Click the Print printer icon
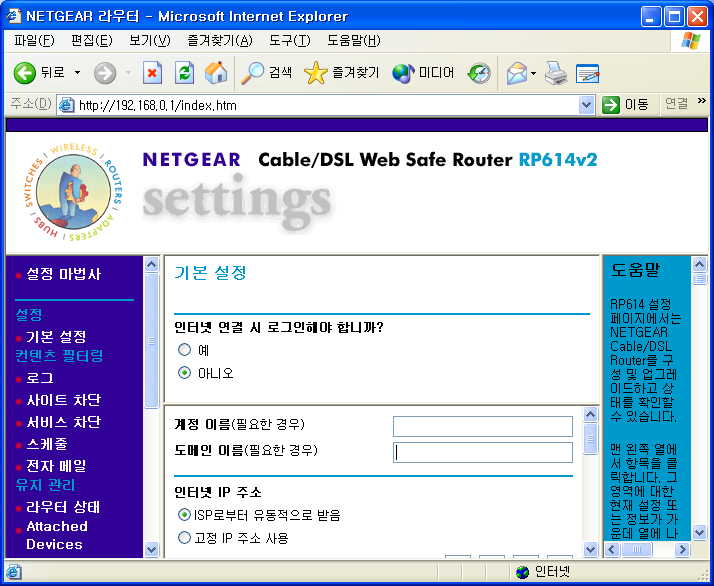 point(556,73)
